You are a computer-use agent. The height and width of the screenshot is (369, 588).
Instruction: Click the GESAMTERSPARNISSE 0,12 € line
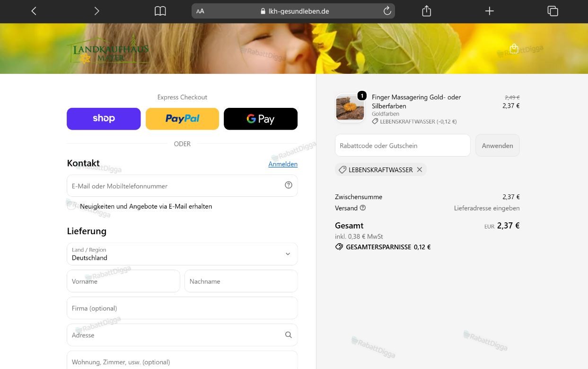pos(383,247)
